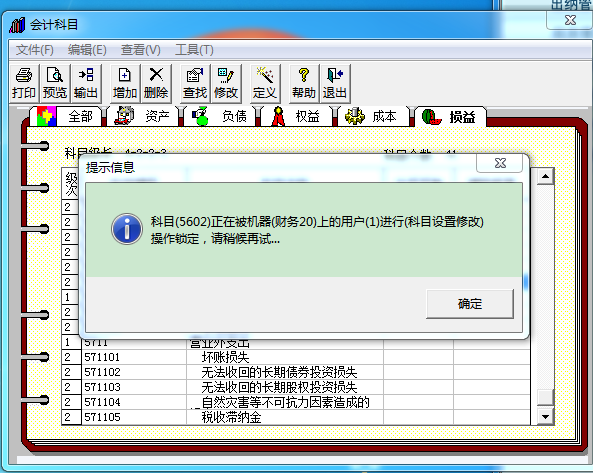Select the row for account 571102
The width and height of the screenshot is (593, 473).
tap(296, 372)
